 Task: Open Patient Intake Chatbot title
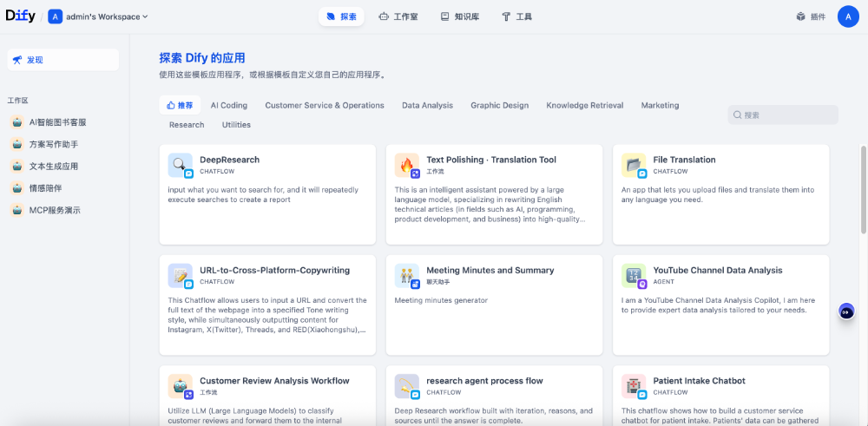[699, 381]
